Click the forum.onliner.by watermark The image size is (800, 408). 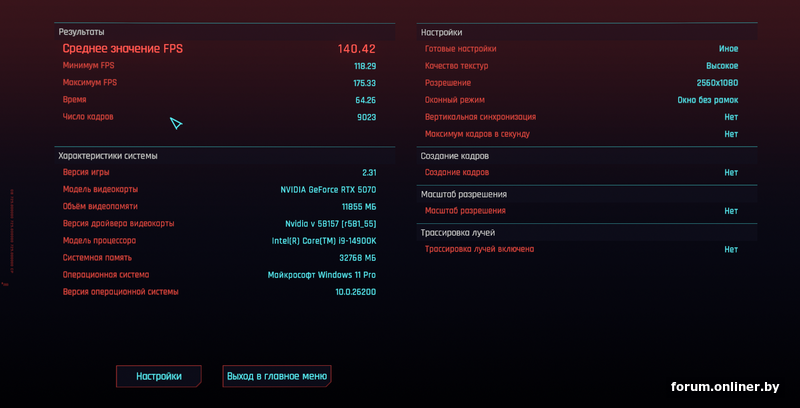725,387
